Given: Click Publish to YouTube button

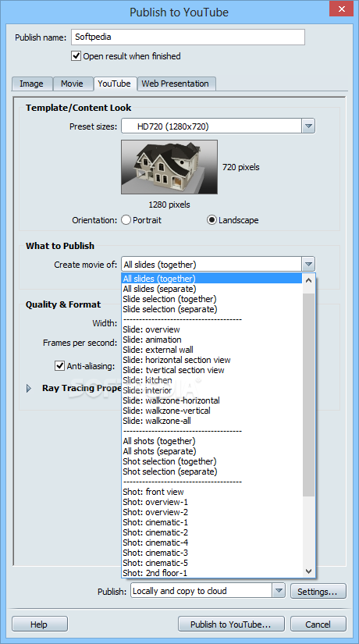Looking at the screenshot, I should click(231, 624).
